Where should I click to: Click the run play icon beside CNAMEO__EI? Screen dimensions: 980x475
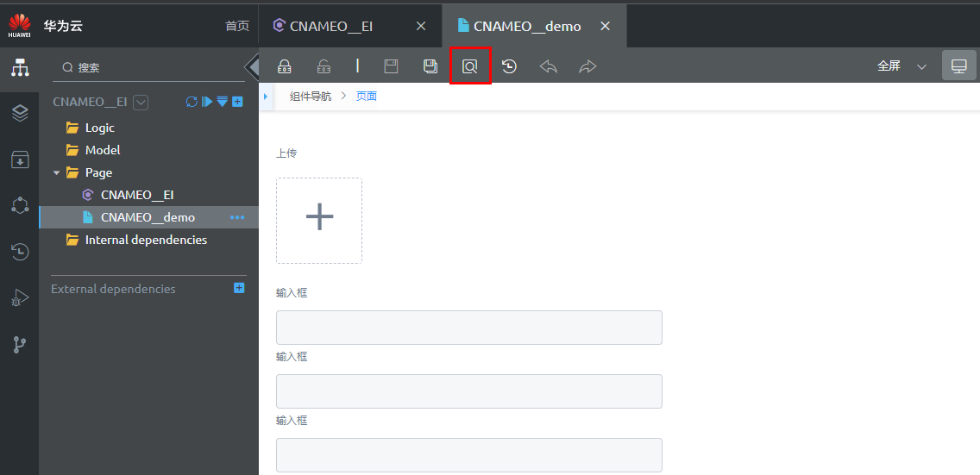207,102
